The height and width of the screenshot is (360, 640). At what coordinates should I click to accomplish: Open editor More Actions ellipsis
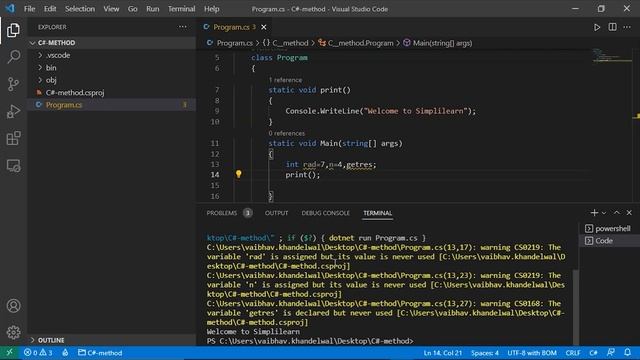627,27
